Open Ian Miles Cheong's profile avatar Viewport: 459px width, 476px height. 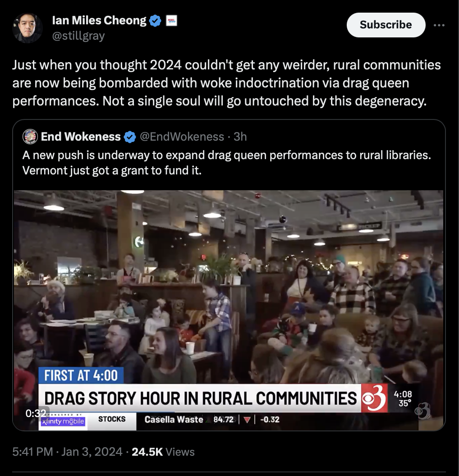coord(28,27)
